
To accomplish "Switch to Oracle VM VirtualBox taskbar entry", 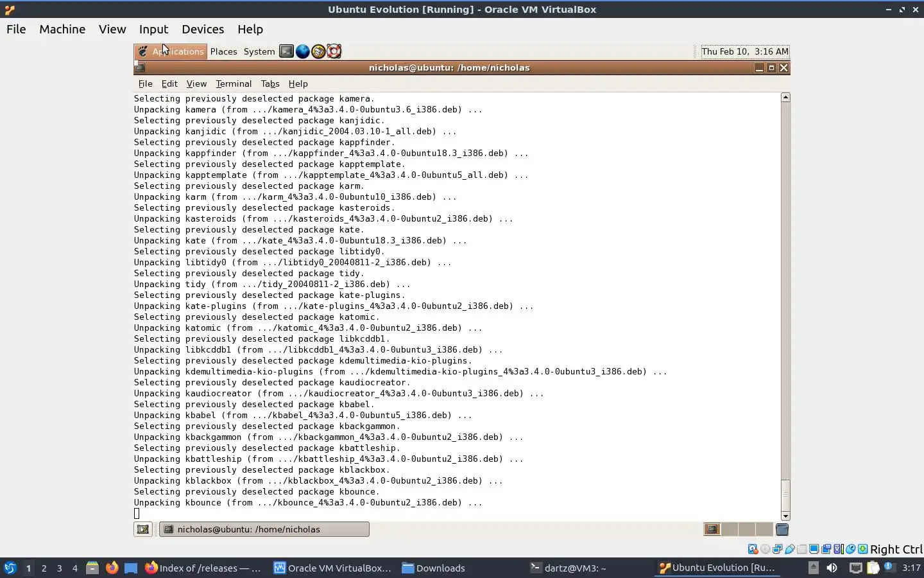I will (x=332, y=568).
